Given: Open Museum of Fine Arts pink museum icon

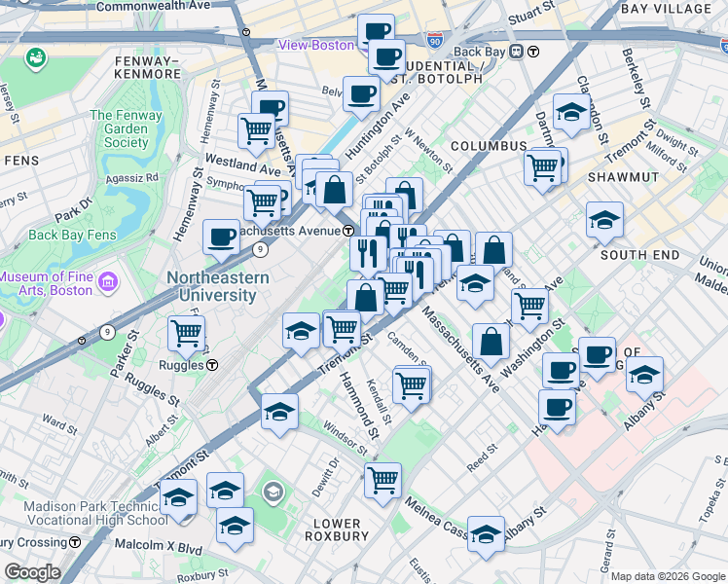Looking at the screenshot, I should 108,281.
